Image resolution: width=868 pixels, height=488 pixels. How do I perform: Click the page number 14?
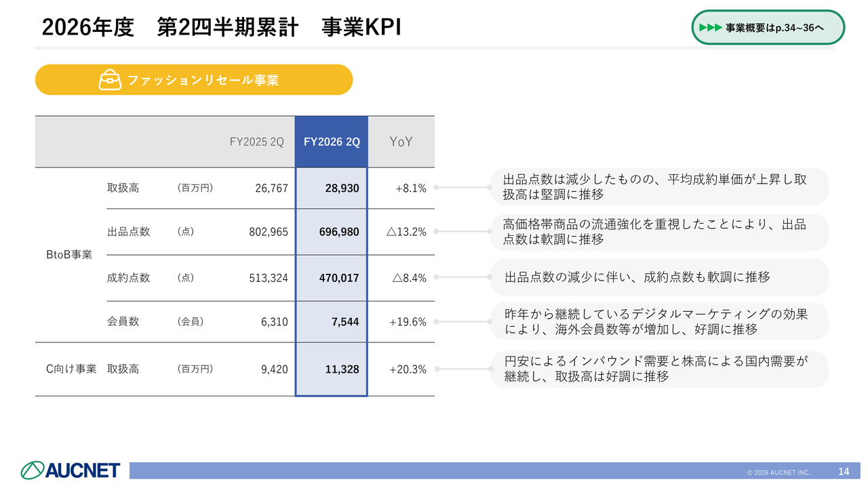[844, 472]
